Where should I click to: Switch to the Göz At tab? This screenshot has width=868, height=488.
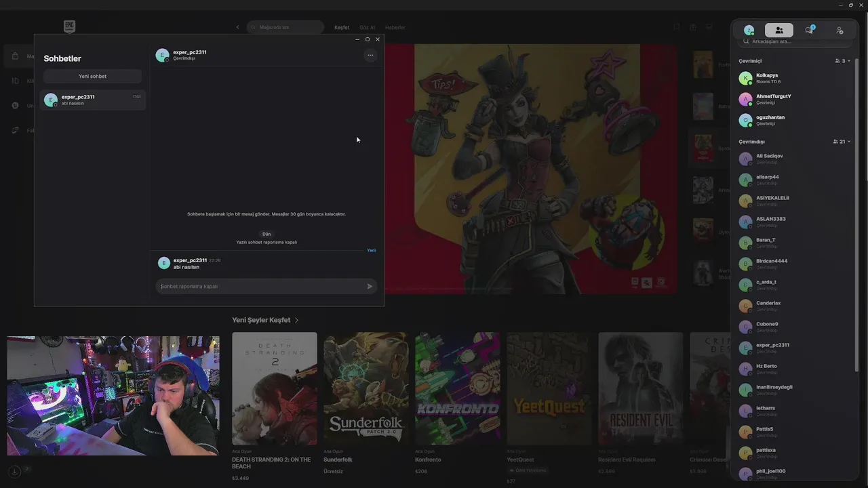[x=367, y=28]
